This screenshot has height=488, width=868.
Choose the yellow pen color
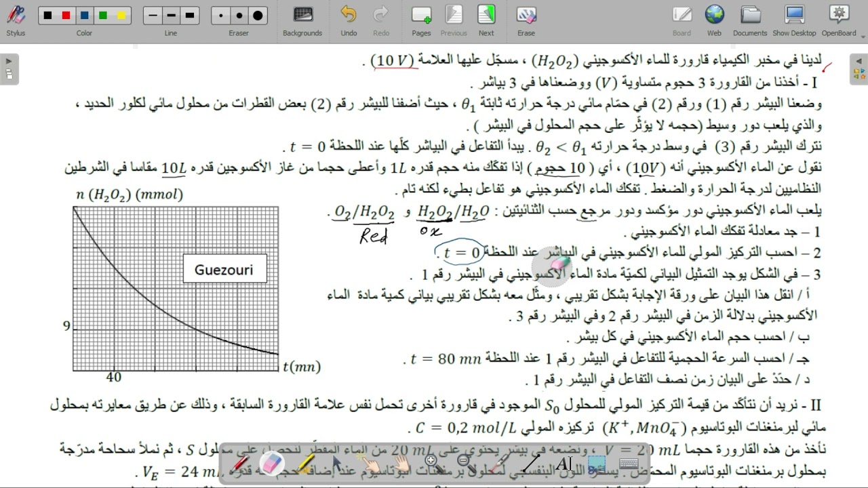tap(121, 15)
